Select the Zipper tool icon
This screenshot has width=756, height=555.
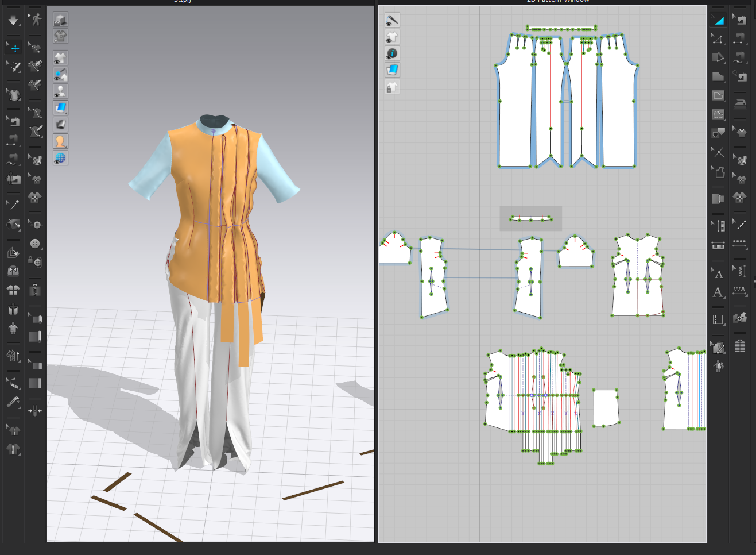pyautogui.click(x=35, y=290)
